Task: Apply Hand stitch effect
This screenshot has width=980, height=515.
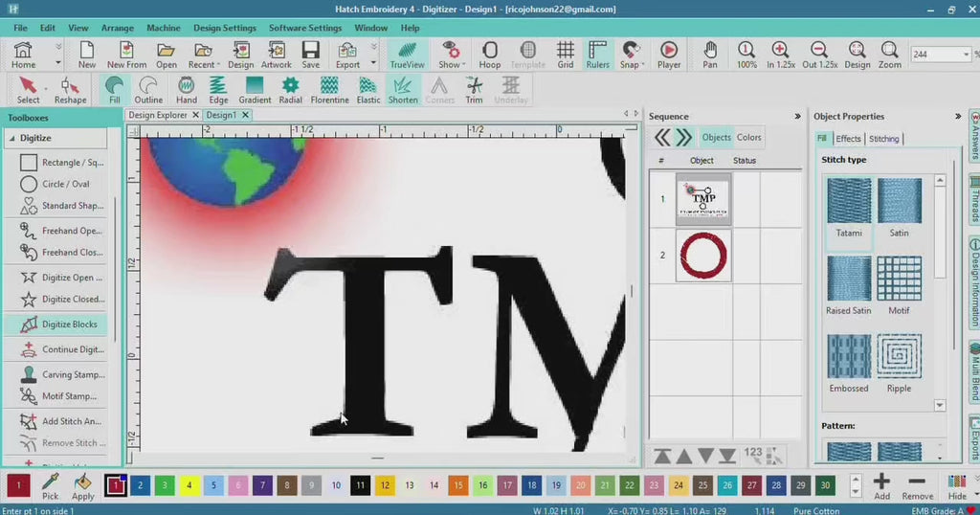Action: click(187, 91)
